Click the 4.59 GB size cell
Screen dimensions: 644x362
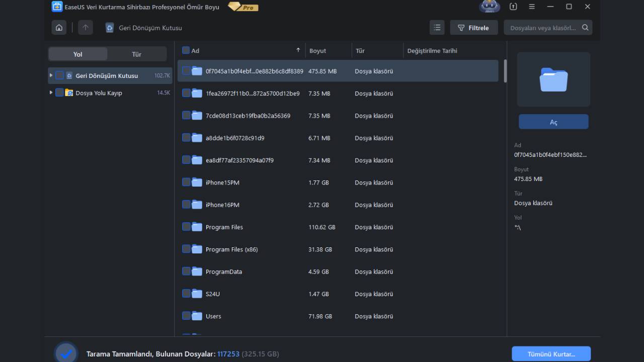tap(318, 271)
